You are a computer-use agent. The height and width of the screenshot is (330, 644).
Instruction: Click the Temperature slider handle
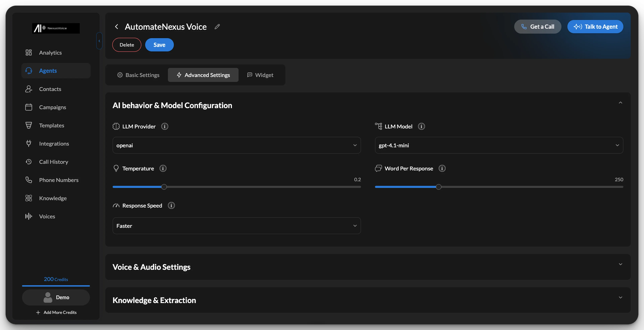pyautogui.click(x=164, y=187)
